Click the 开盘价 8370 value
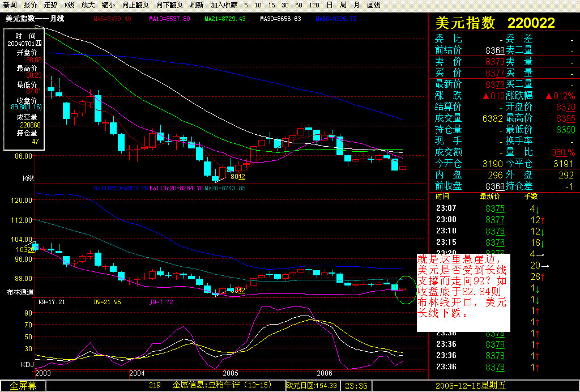The width and height of the screenshot is (580, 392). (x=566, y=107)
